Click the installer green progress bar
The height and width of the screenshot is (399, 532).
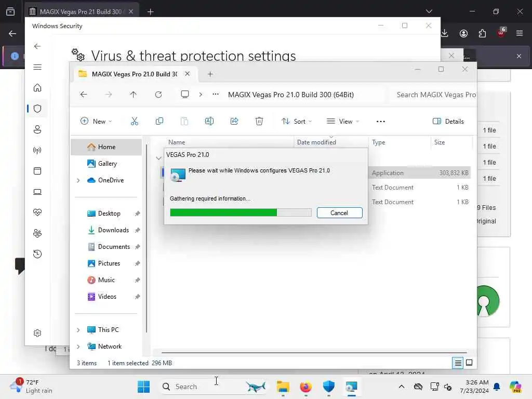click(x=241, y=212)
